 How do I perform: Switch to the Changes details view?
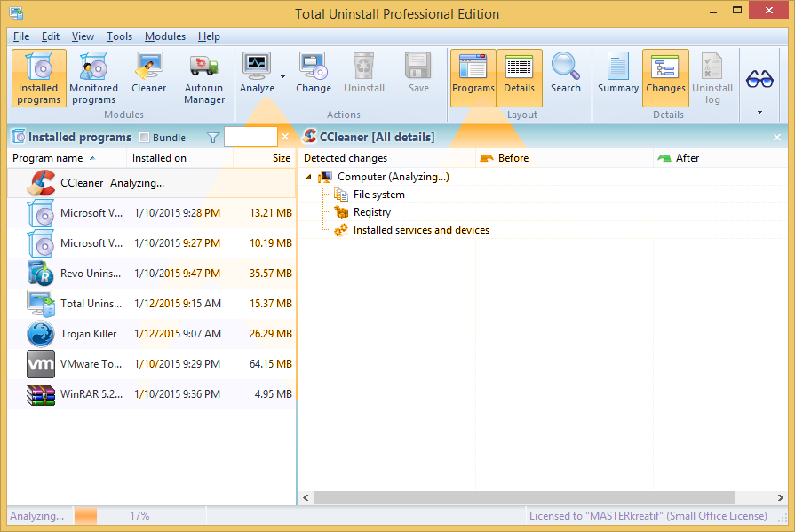tap(665, 78)
